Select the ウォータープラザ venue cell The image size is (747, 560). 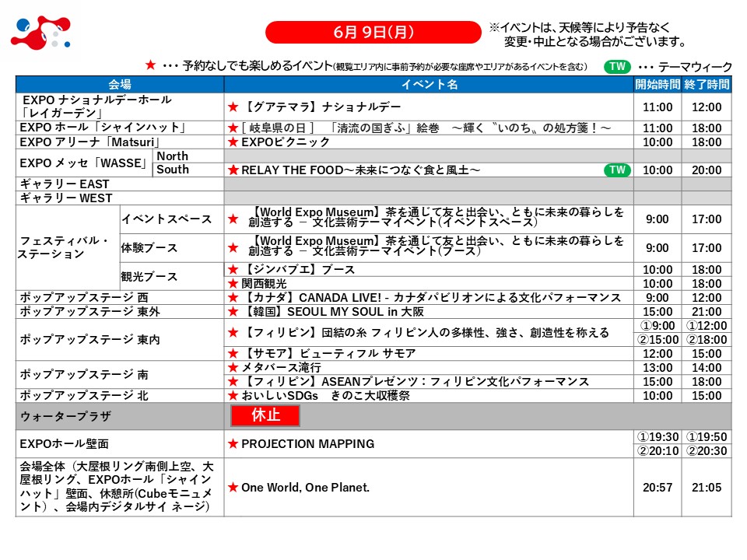pyautogui.click(x=120, y=415)
